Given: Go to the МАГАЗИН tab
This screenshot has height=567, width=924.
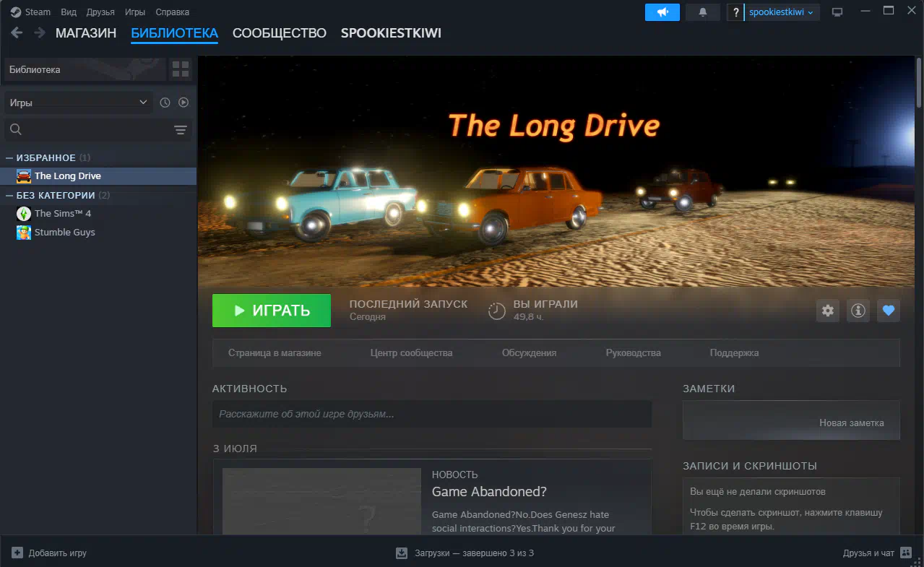Looking at the screenshot, I should point(86,33).
